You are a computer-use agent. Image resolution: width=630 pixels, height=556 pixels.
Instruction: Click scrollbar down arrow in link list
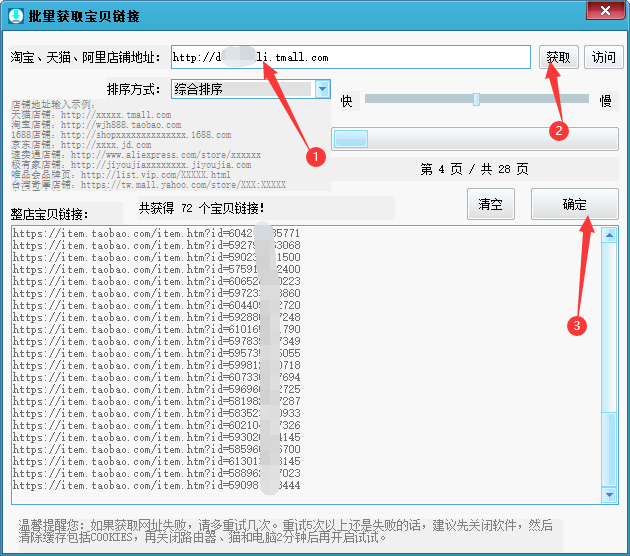coord(609,495)
